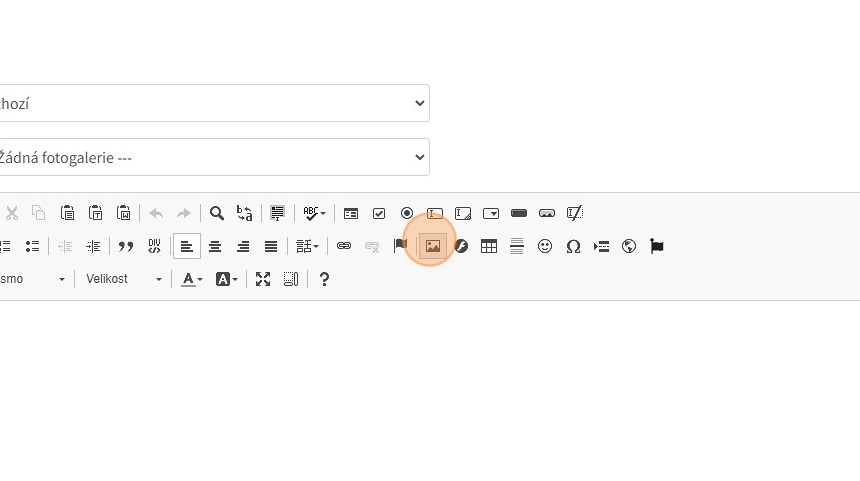Insert an IFrame with the globe icon
The height and width of the screenshot is (481, 860).
click(x=629, y=246)
